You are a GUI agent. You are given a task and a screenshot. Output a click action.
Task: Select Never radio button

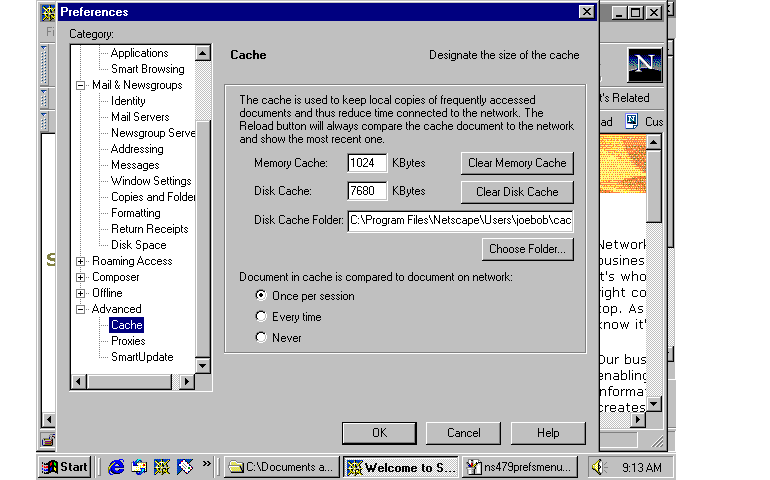tap(261, 338)
